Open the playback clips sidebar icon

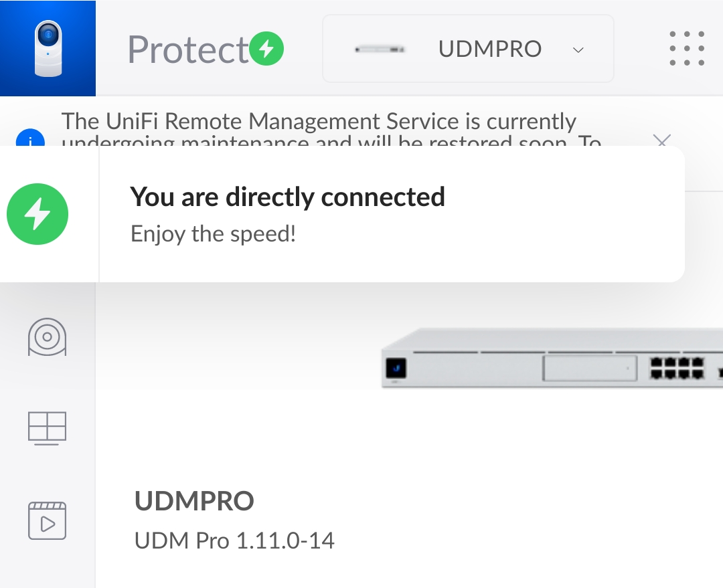47,520
